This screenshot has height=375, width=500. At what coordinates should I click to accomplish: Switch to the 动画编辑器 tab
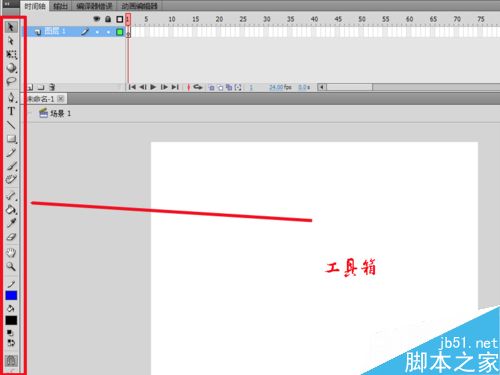tap(139, 6)
